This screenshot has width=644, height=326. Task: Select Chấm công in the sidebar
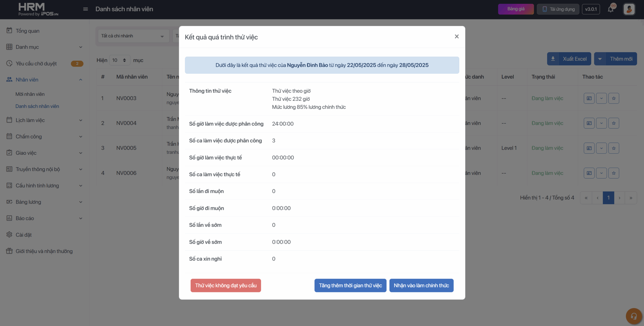(x=29, y=137)
